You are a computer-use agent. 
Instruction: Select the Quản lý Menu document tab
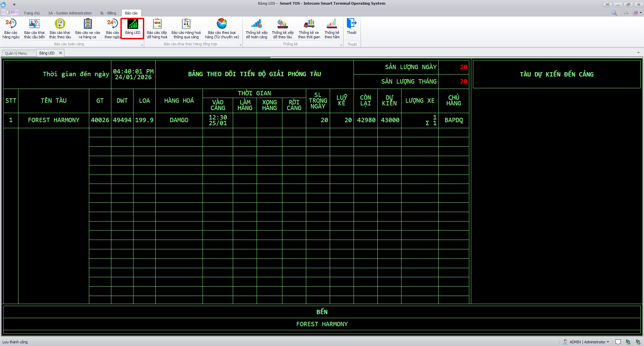click(16, 53)
